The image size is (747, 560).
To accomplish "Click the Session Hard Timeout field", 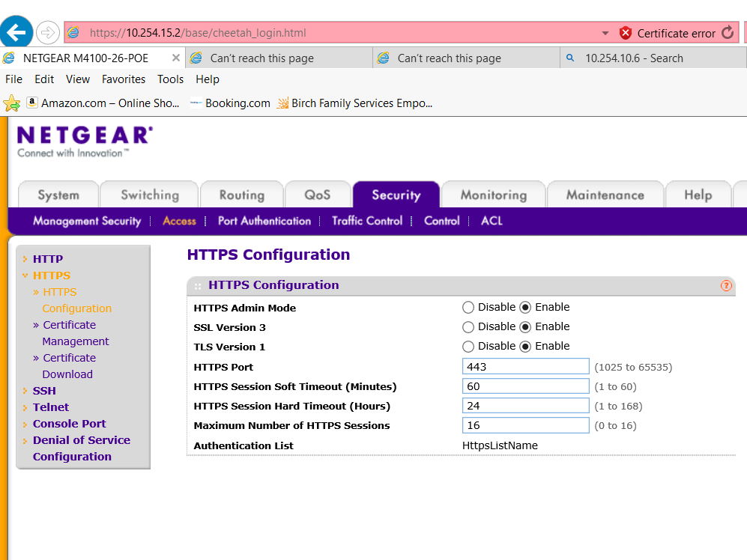I will (x=525, y=406).
